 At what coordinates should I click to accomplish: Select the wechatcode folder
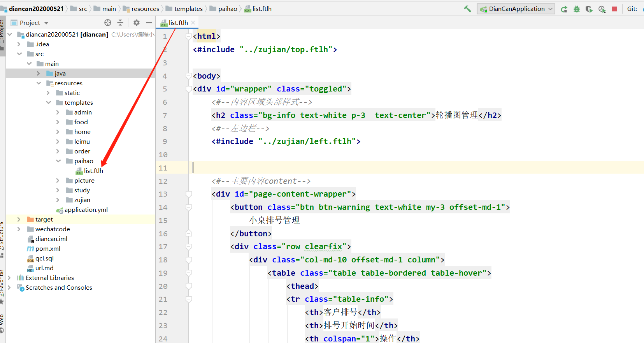[x=53, y=229]
